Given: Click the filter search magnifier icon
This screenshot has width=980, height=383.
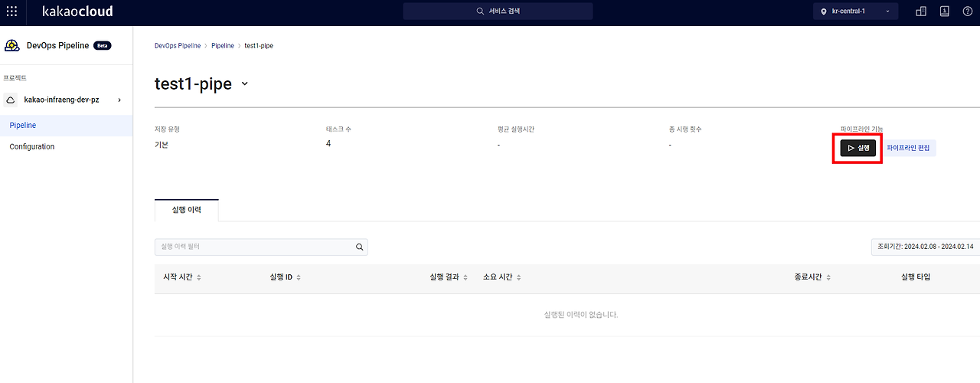Looking at the screenshot, I should point(359,247).
